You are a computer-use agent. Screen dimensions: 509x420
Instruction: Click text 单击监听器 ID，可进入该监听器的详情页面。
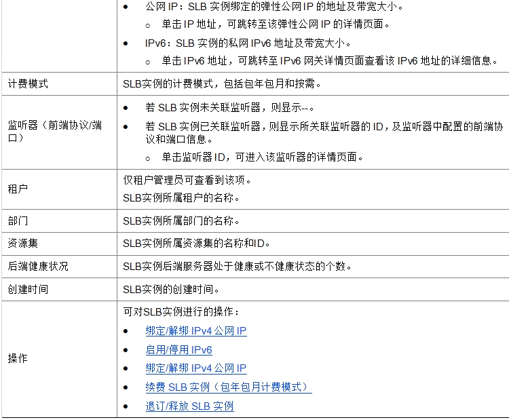pyautogui.click(x=262, y=157)
